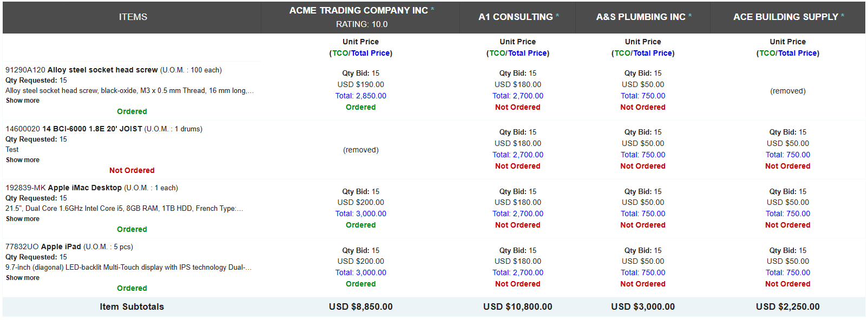The height and width of the screenshot is (320, 868).
Task: Expand Show more under BCI-6000 JOIST item
Action: tap(23, 160)
